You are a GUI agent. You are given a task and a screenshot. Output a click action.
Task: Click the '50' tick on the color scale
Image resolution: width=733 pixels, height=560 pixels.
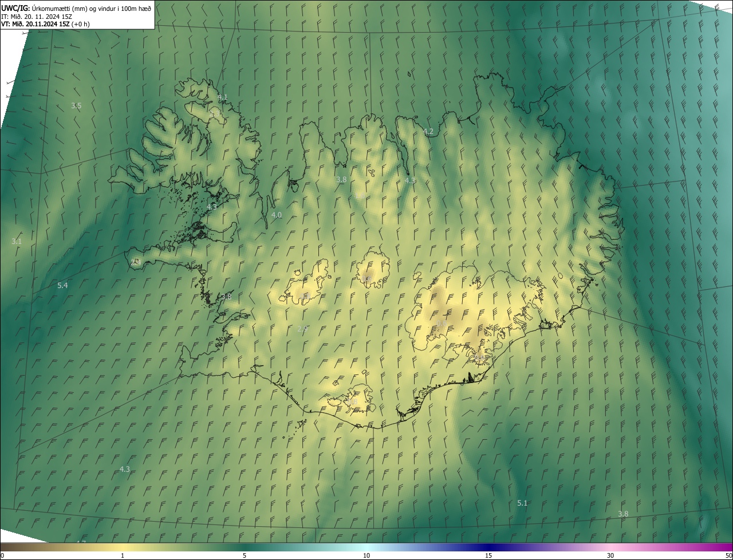point(728,555)
